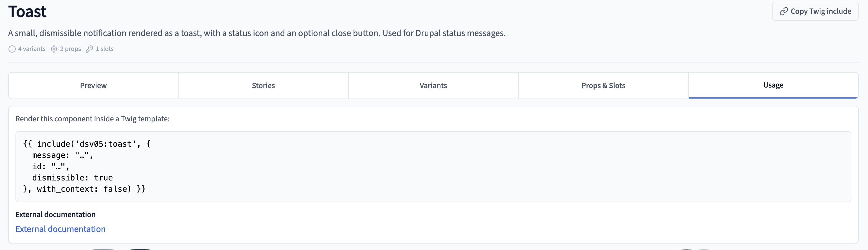Click the 'with_context: false' code line
Screen dimensions: 868x250
[84, 189]
